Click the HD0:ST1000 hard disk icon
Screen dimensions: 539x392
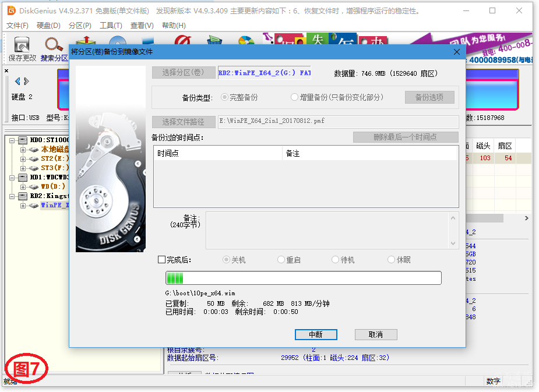click(23, 140)
